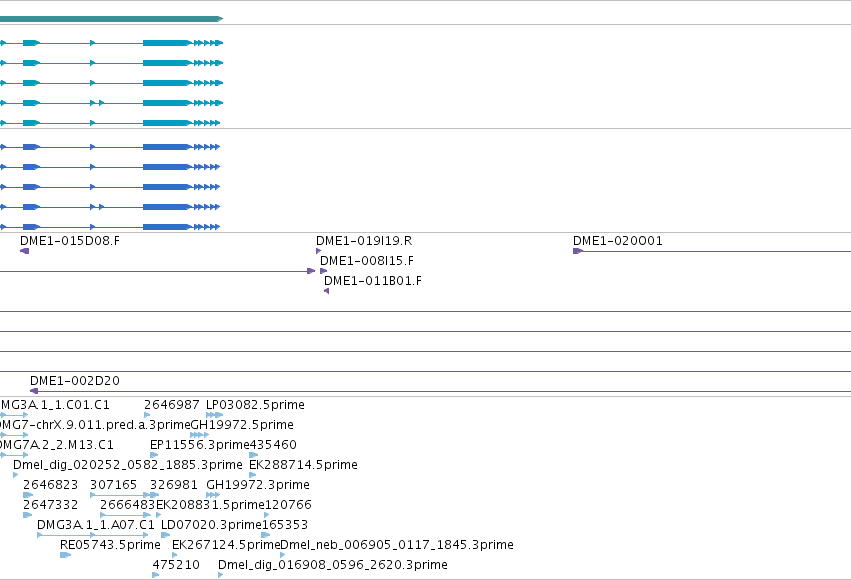Click the purple arrow glyph under DME1-015D08.F
Viewport: 851px width, 580px height.
pyautogui.click(x=24, y=251)
